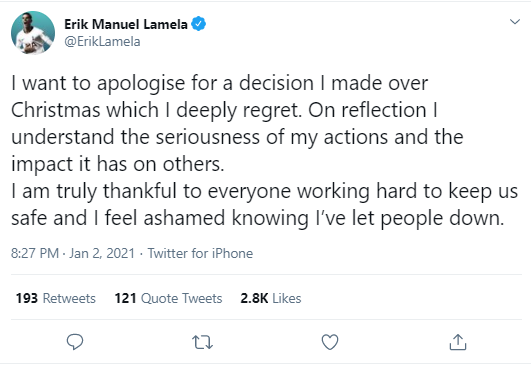View the 193 Retweets list
Viewport: 531px width, 367px height.
[x=56, y=298]
